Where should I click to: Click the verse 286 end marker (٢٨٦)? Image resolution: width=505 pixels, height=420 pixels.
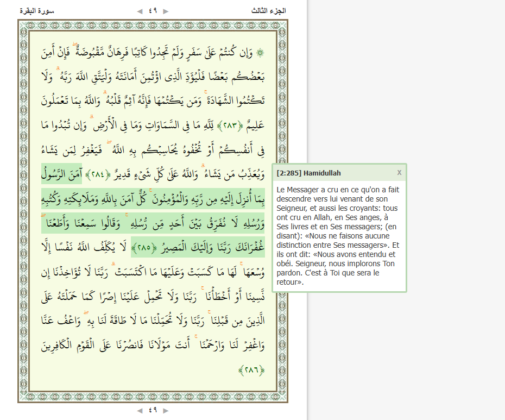251,369
